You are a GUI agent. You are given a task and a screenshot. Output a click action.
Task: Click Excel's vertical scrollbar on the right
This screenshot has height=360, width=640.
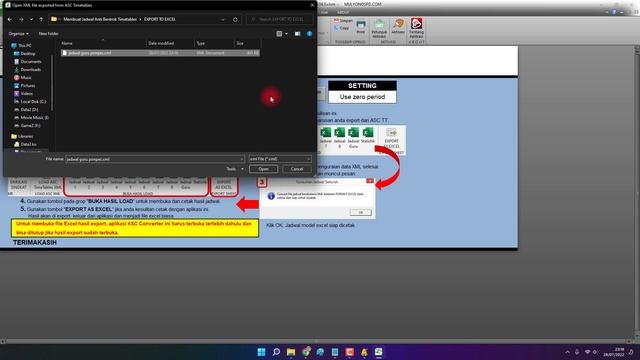point(637,192)
